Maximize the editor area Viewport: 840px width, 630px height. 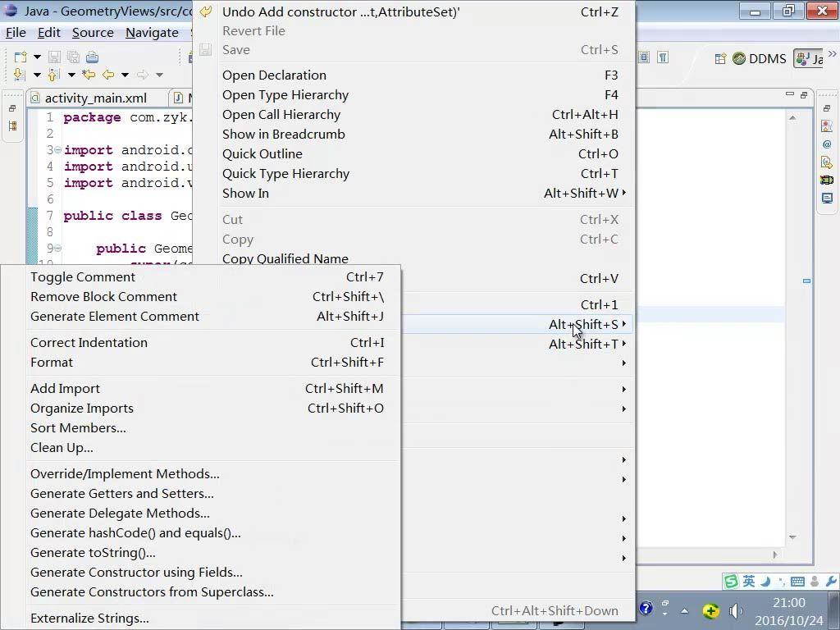(804, 95)
